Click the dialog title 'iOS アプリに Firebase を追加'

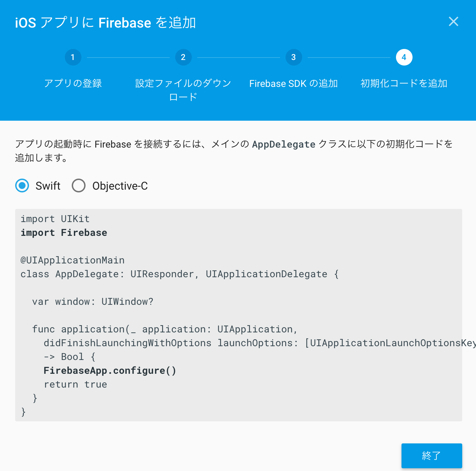tap(106, 23)
